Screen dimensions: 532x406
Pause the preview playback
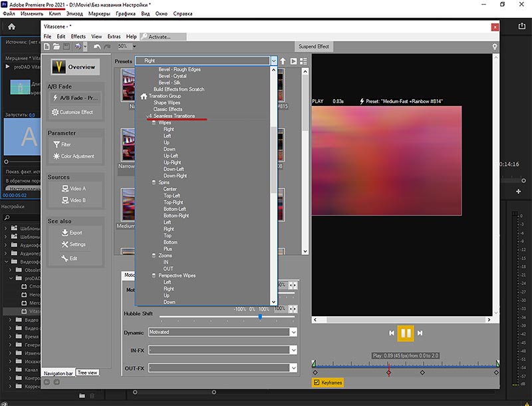(406, 333)
